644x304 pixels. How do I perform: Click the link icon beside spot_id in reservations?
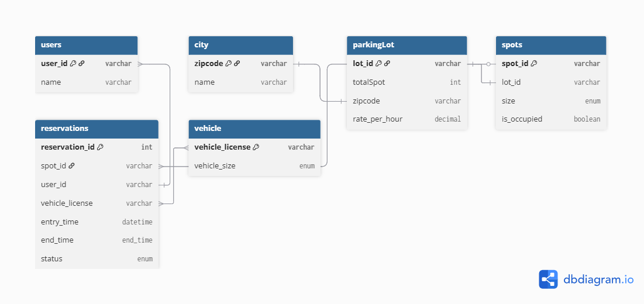click(71, 166)
